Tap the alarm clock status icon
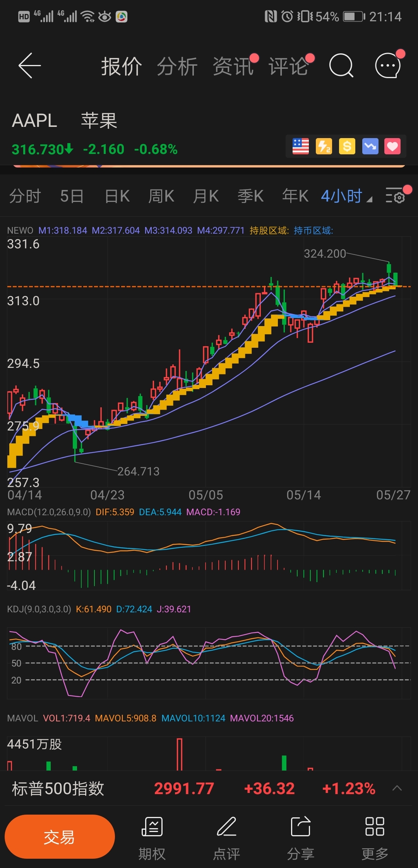 pyautogui.click(x=287, y=16)
